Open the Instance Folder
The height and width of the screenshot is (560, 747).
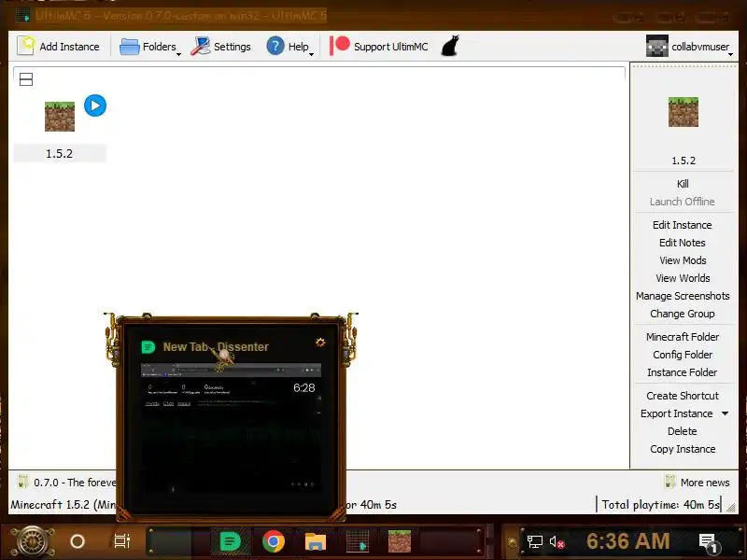(x=683, y=372)
